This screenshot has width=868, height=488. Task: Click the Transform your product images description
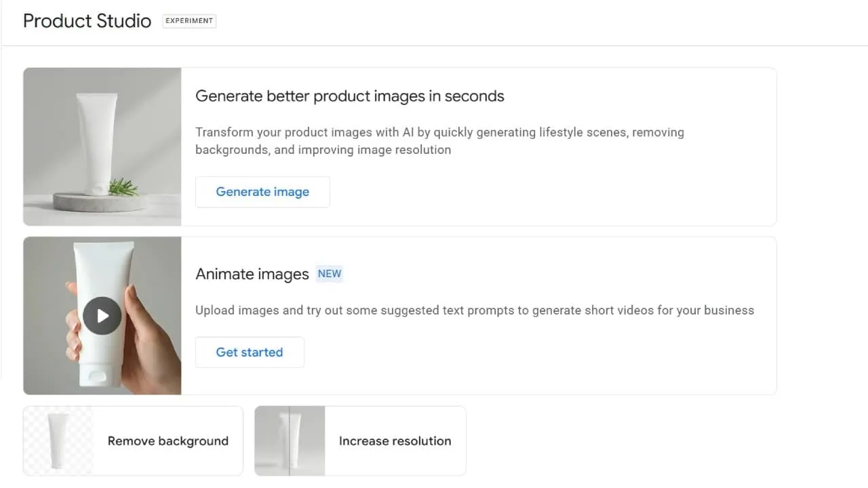(439, 141)
